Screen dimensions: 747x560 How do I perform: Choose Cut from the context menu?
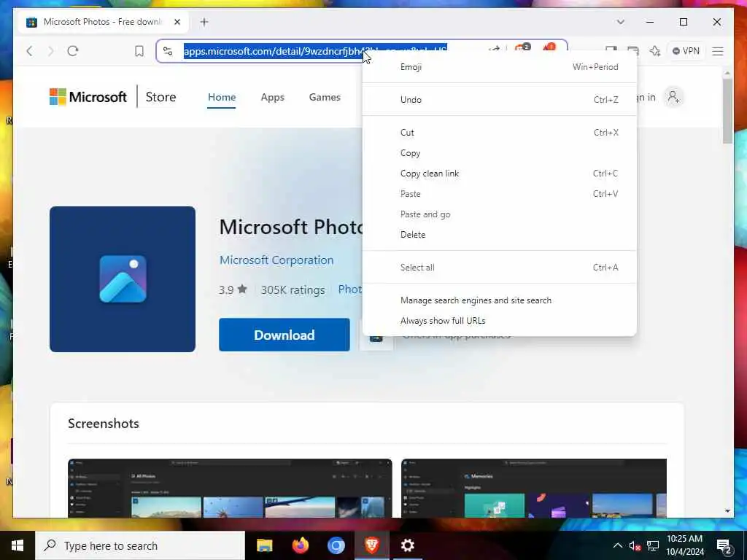pos(499,133)
